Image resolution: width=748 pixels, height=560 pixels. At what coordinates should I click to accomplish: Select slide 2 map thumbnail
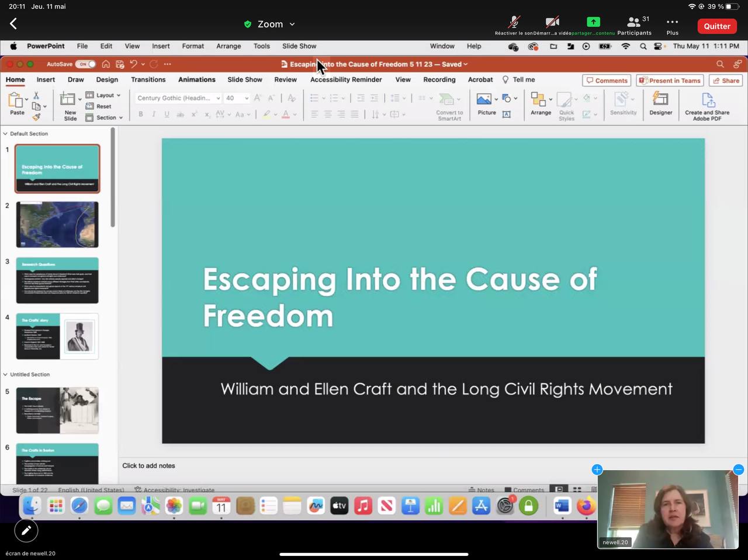57,225
